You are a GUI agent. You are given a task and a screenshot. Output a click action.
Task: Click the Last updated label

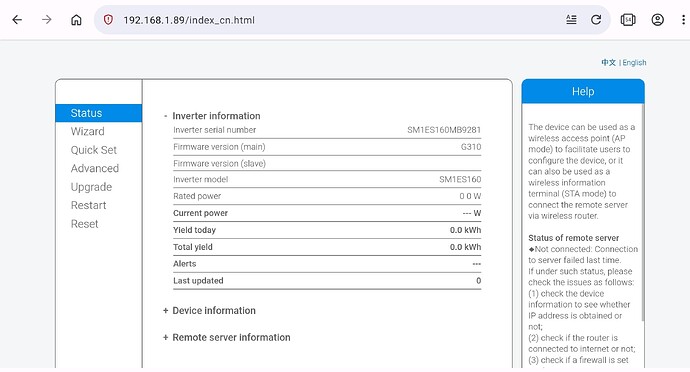click(x=198, y=280)
